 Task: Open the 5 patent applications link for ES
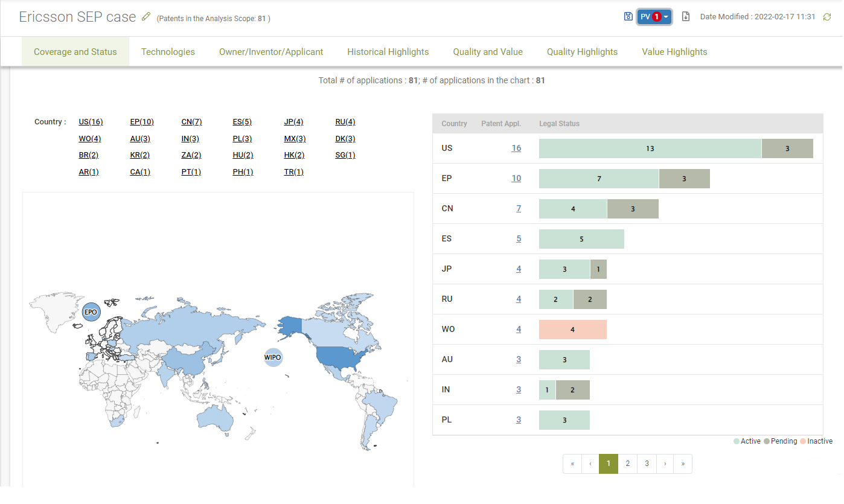click(x=519, y=238)
